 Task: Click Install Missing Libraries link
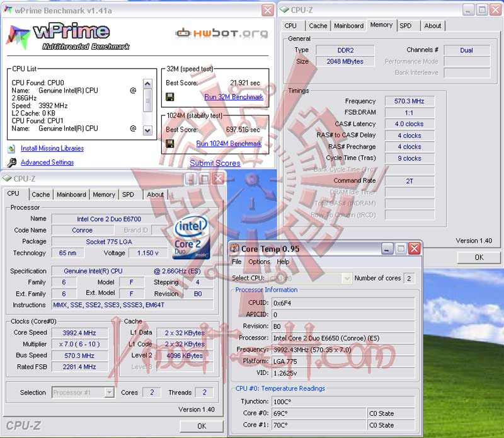click(52, 148)
